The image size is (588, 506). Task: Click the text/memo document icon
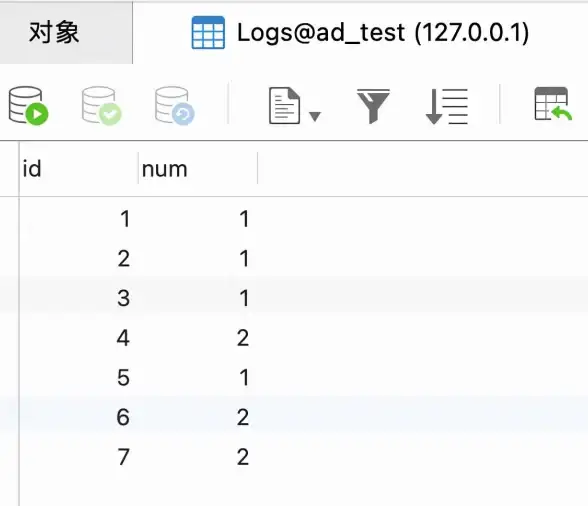[285, 106]
